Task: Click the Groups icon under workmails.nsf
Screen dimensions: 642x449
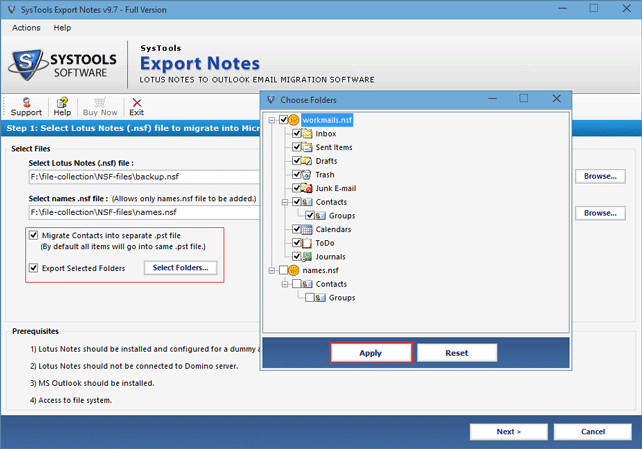Action: (x=321, y=216)
